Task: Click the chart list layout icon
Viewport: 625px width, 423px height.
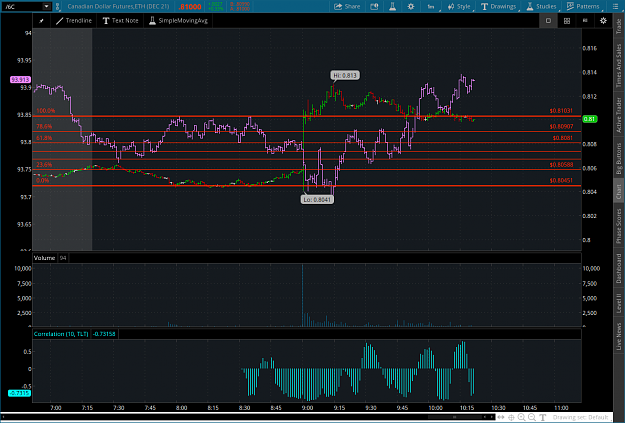Action: (x=585, y=20)
